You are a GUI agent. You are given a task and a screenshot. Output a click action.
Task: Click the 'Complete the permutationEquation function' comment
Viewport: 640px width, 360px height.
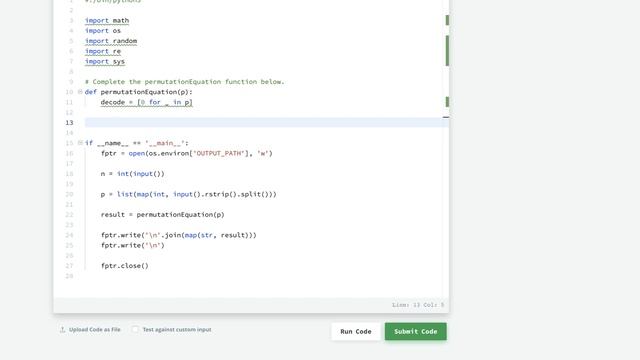click(x=184, y=82)
